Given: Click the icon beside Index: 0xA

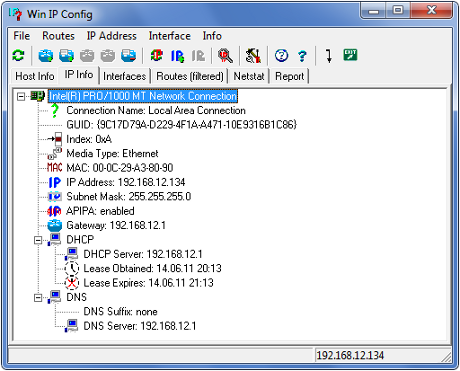Looking at the screenshot, I should coord(55,139).
